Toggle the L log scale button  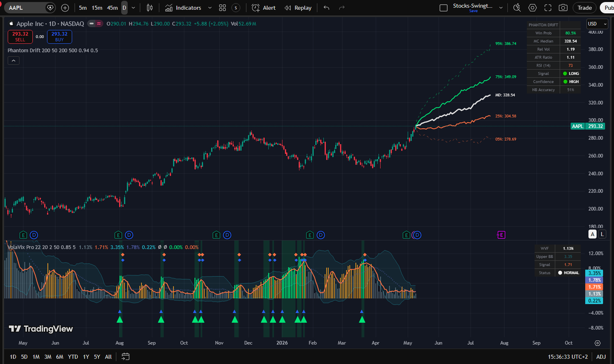(602, 234)
